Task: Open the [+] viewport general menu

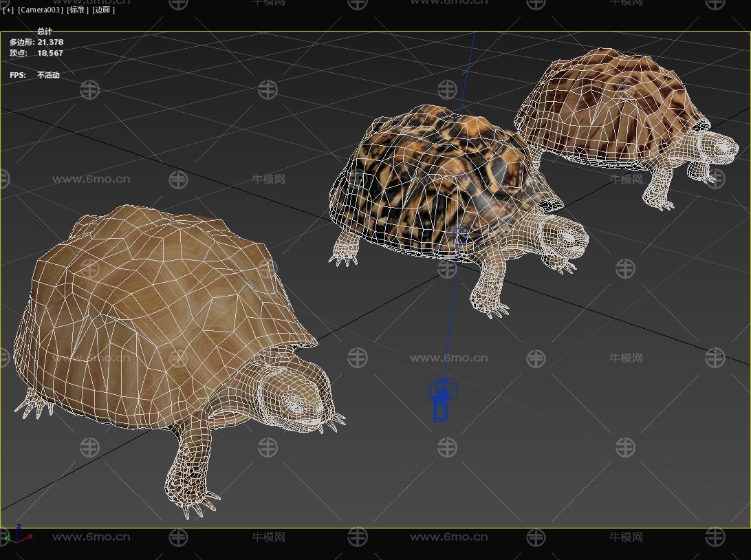Action: click(x=8, y=10)
